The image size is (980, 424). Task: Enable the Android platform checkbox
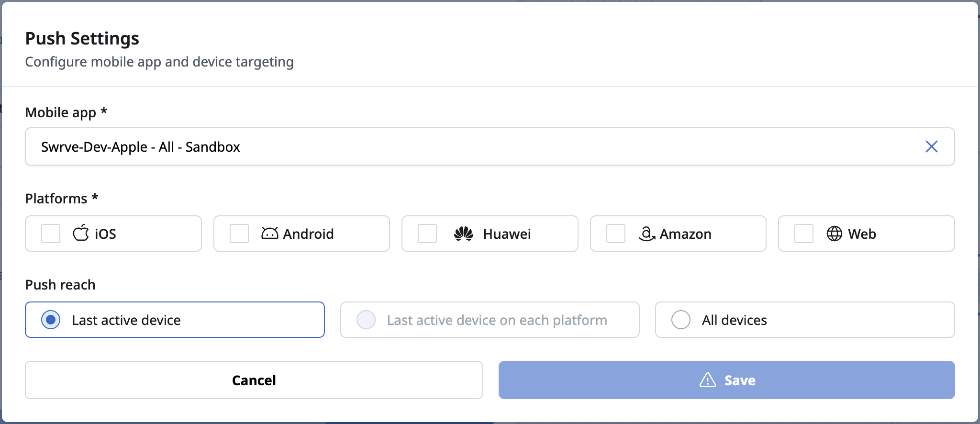click(239, 234)
